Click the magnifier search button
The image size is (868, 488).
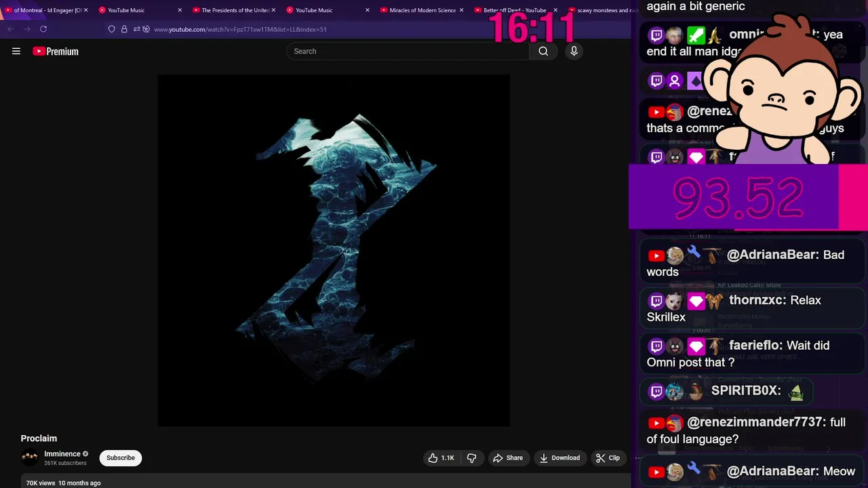click(x=543, y=51)
